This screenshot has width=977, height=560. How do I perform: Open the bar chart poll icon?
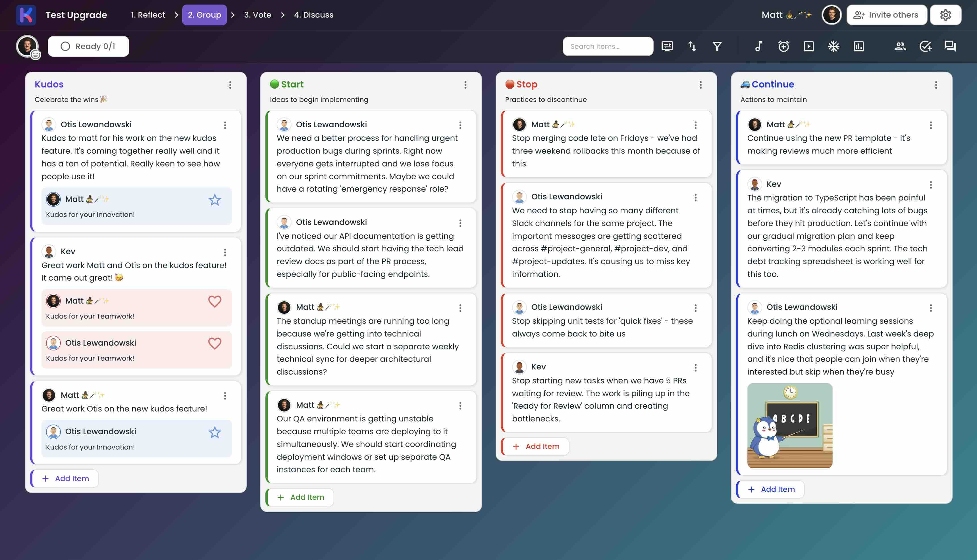(858, 47)
